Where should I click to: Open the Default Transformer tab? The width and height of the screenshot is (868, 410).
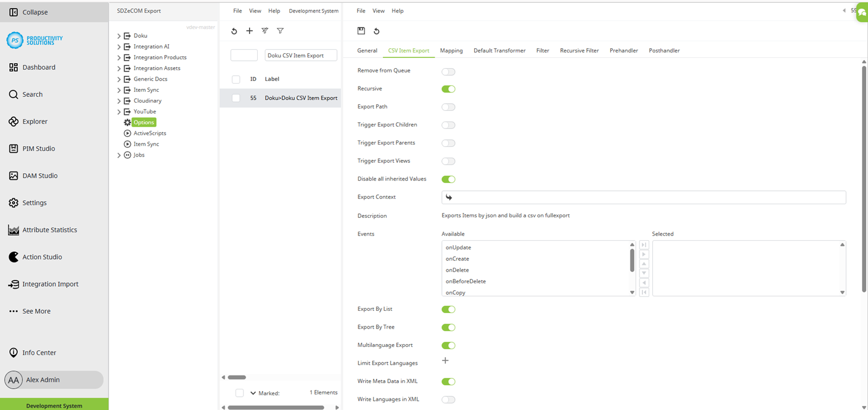(499, 50)
